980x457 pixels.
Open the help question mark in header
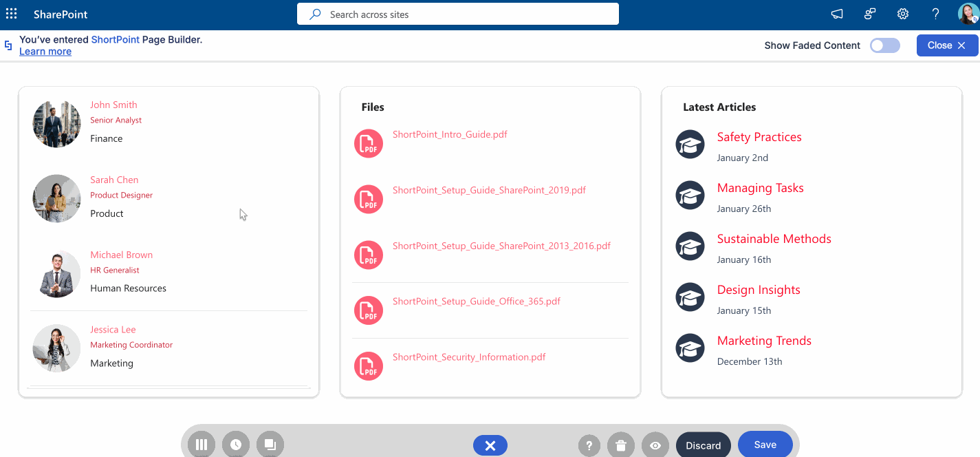(x=936, y=14)
